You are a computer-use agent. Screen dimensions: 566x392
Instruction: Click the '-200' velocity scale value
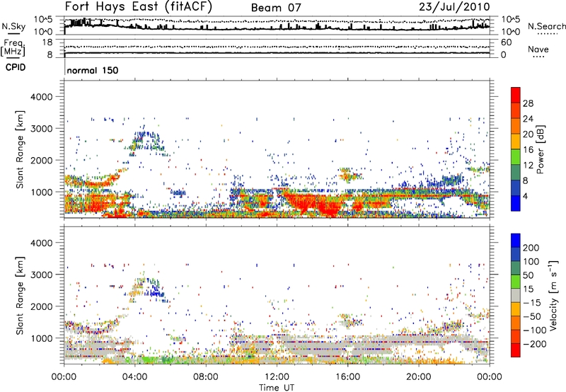click(x=534, y=344)
